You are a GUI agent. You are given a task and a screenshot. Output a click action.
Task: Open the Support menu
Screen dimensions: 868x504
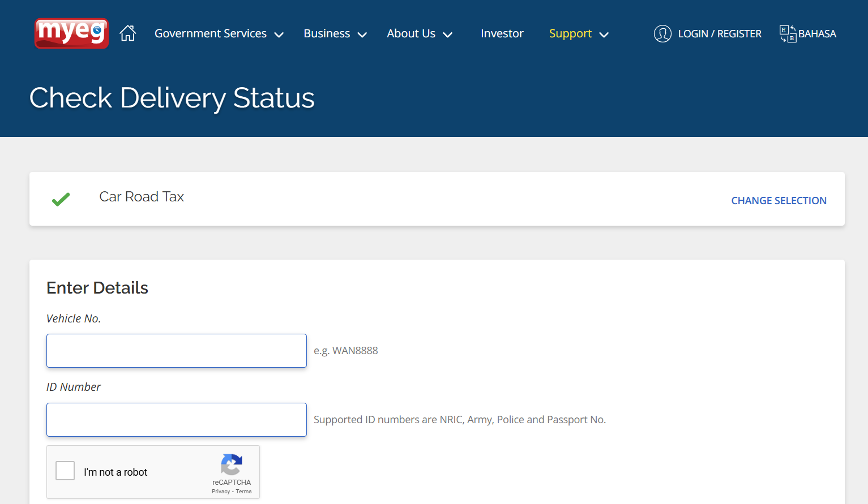570,34
